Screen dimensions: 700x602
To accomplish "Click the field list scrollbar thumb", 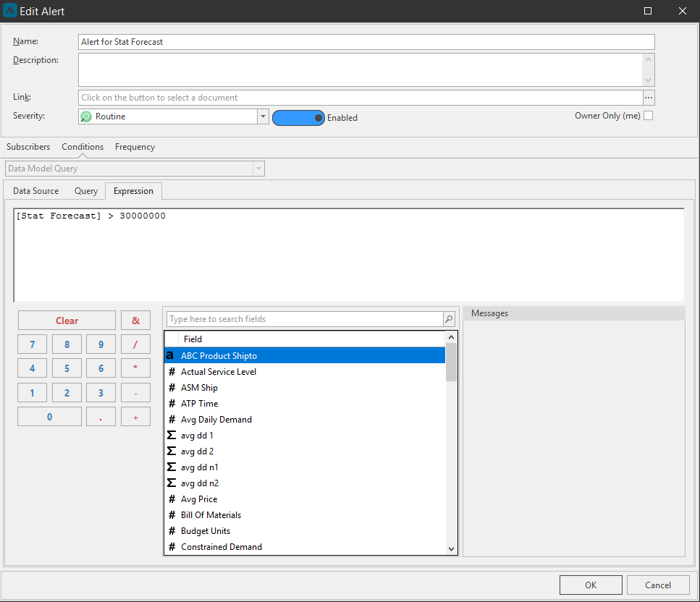I will (451, 362).
